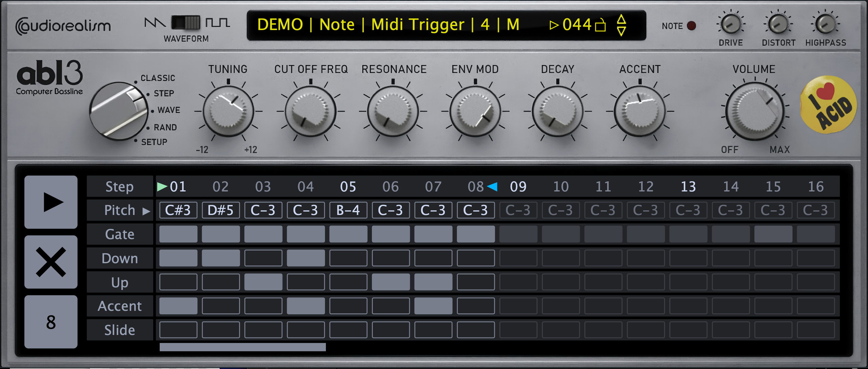Click the RESONANCE knob

pyautogui.click(x=393, y=111)
